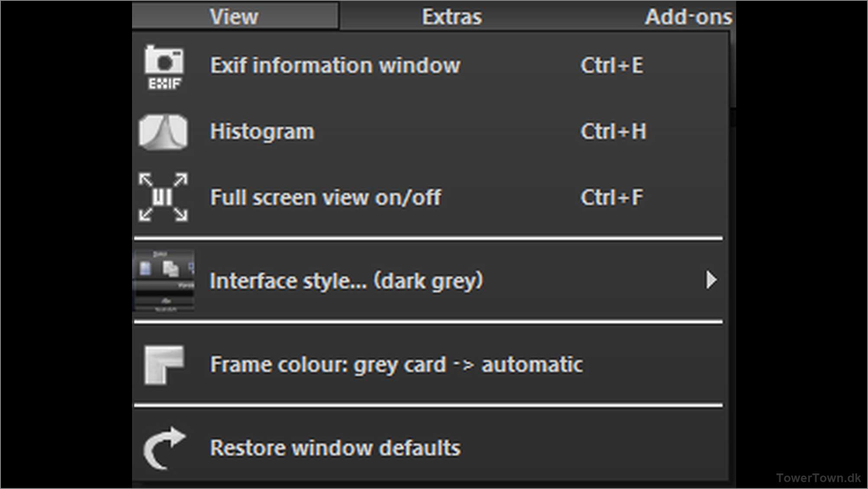Click the Ctrl+H shortcut text

pos(613,132)
